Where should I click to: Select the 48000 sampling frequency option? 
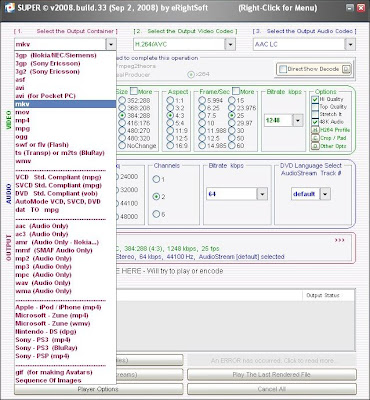127,217
